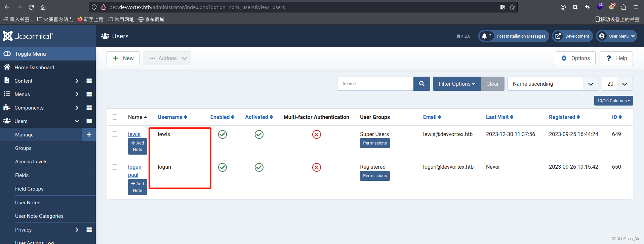Open the 20 list limit dropdown
This screenshot has height=244, width=644.
617,84
